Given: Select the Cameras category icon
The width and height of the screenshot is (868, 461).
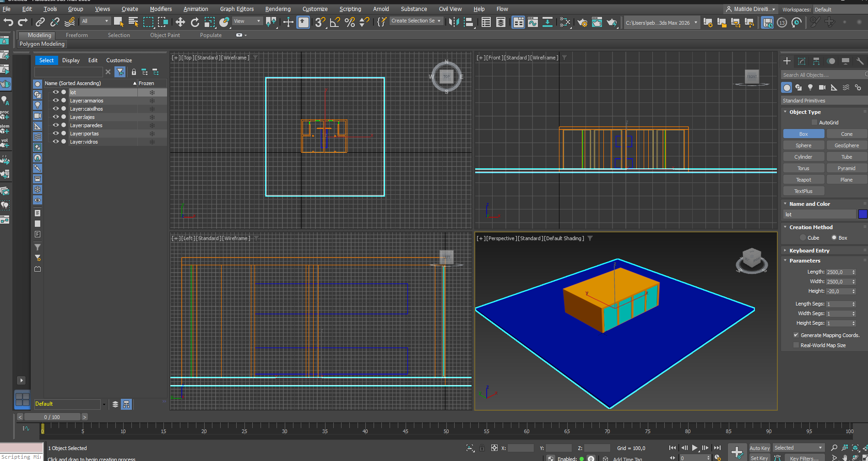Looking at the screenshot, I should click(x=822, y=87).
